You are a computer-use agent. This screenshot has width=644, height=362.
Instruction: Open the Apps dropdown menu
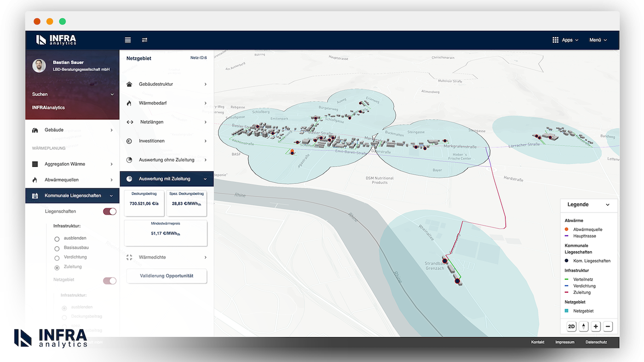point(570,40)
